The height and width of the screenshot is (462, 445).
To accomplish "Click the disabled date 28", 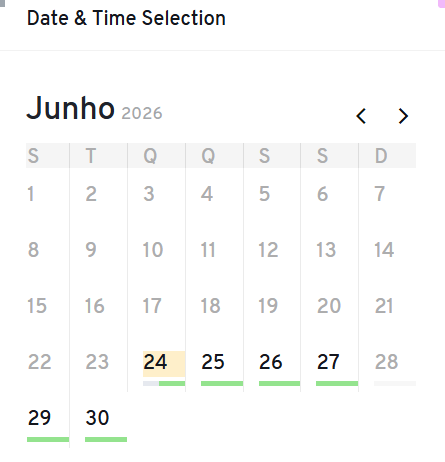I will coord(387,362).
